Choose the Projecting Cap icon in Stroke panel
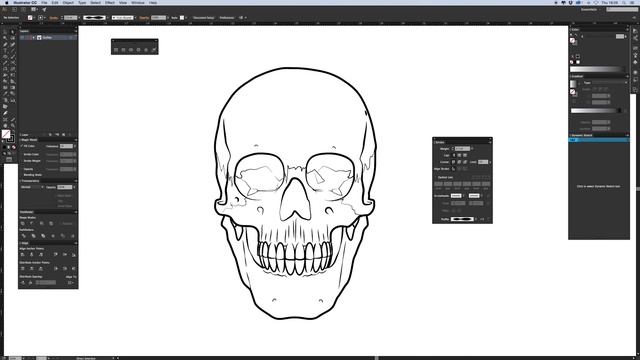 [x=465, y=155]
